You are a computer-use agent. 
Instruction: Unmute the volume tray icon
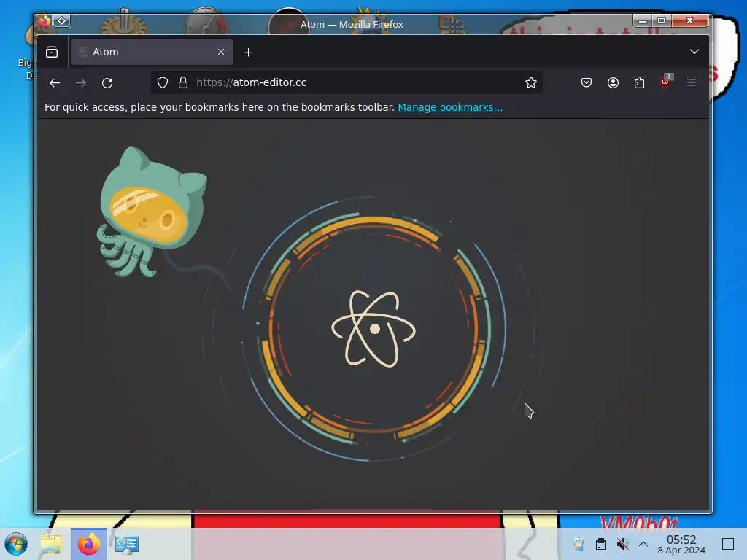(x=622, y=544)
